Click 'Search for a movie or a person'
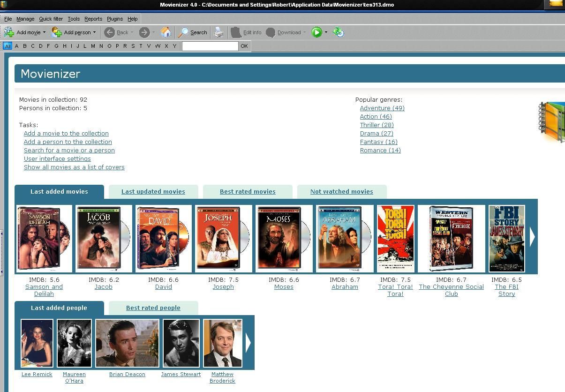The height and width of the screenshot is (392, 565). click(69, 151)
